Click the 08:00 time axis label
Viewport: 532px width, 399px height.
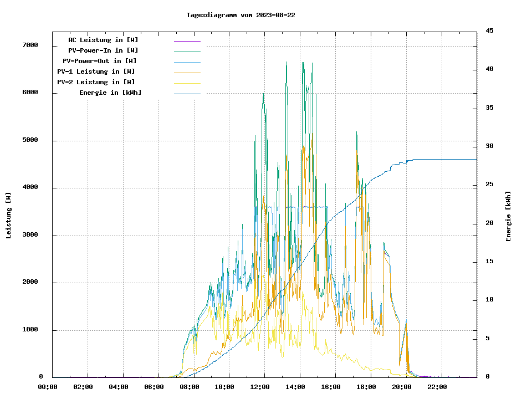click(x=190, y=387)
